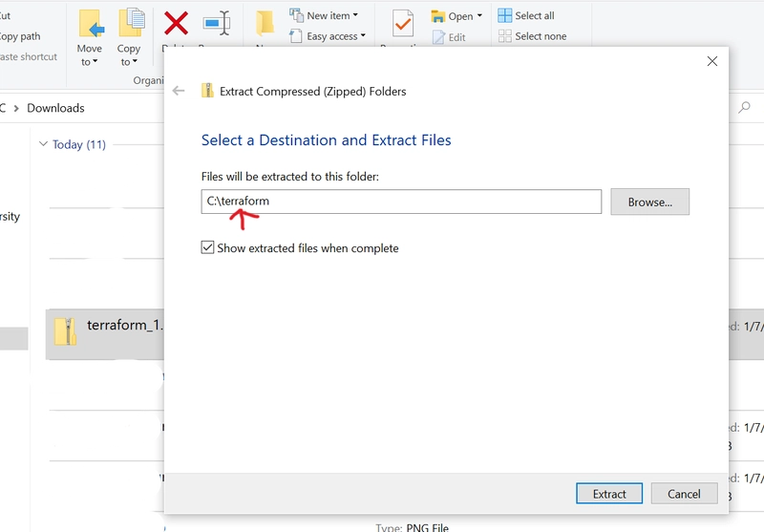The height and width of the screenshot is (532, 764).
Task: Expand the Easy access dropdown
Action: click(x=363, y=36)
